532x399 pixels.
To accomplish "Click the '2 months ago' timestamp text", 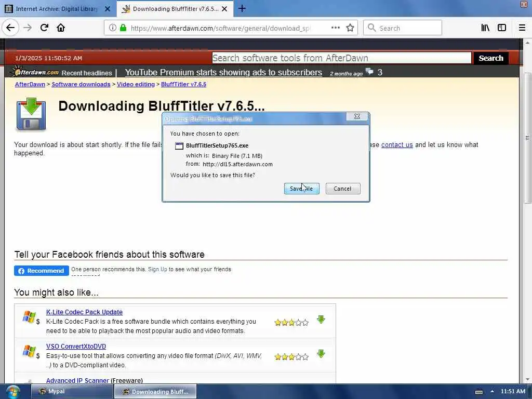I will click(346, 74).
